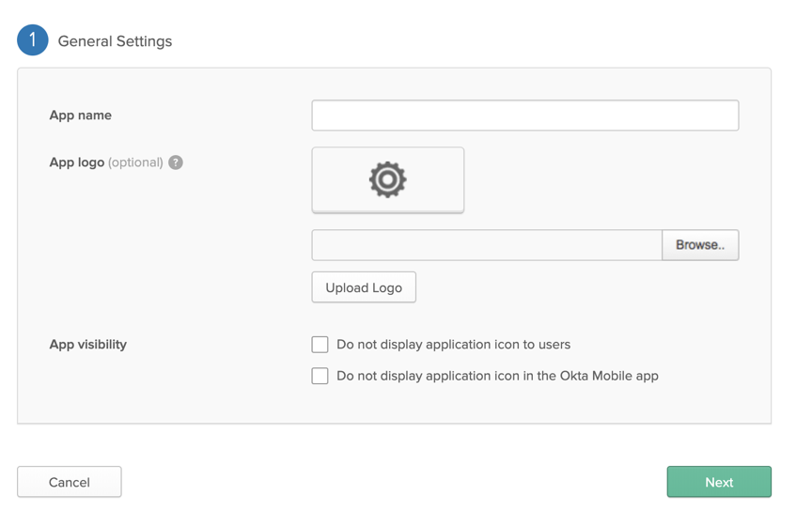Enable 'Do not display application icon to users'

[320, 345]
